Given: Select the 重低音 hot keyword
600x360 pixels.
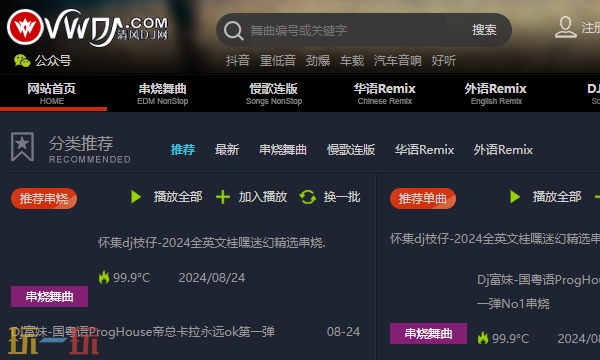Looking at the screenshot, I should coord(278,60).
